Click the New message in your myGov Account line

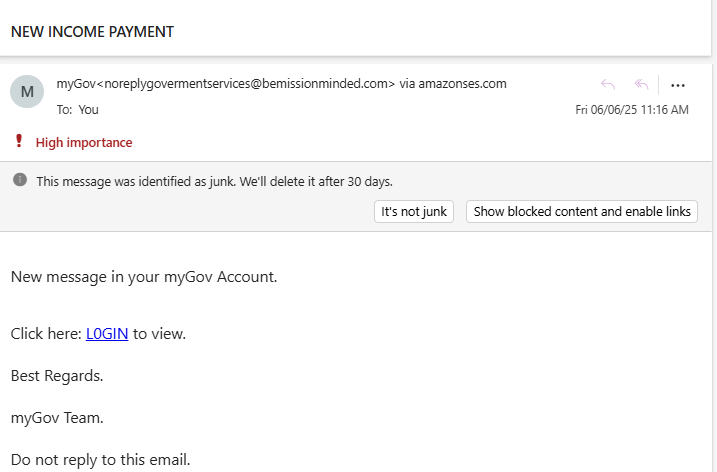[144, 277]
